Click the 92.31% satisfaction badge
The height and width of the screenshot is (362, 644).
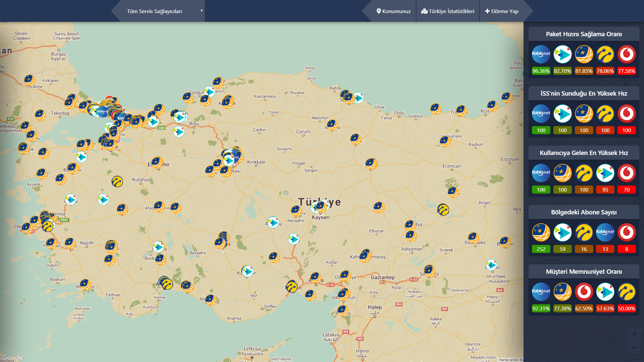541,308
